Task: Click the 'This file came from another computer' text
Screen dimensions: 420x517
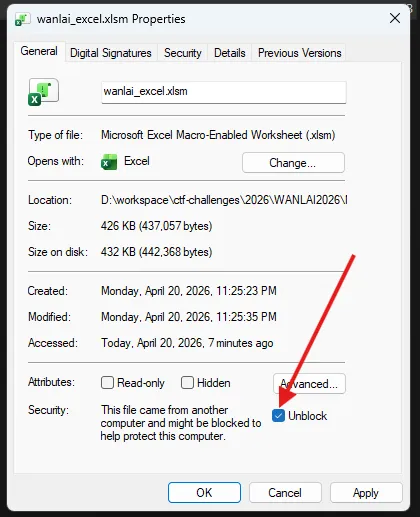Action: pos(181,423)
